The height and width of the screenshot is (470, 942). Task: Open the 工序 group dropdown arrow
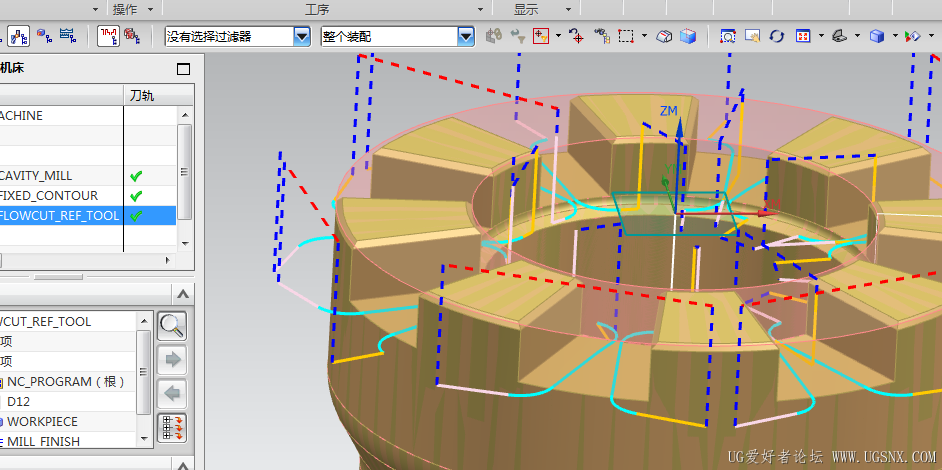[480, 9]
